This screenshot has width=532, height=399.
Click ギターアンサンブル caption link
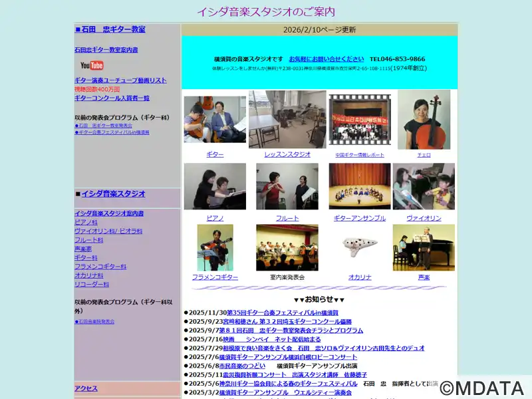click(x=360, y=218)
